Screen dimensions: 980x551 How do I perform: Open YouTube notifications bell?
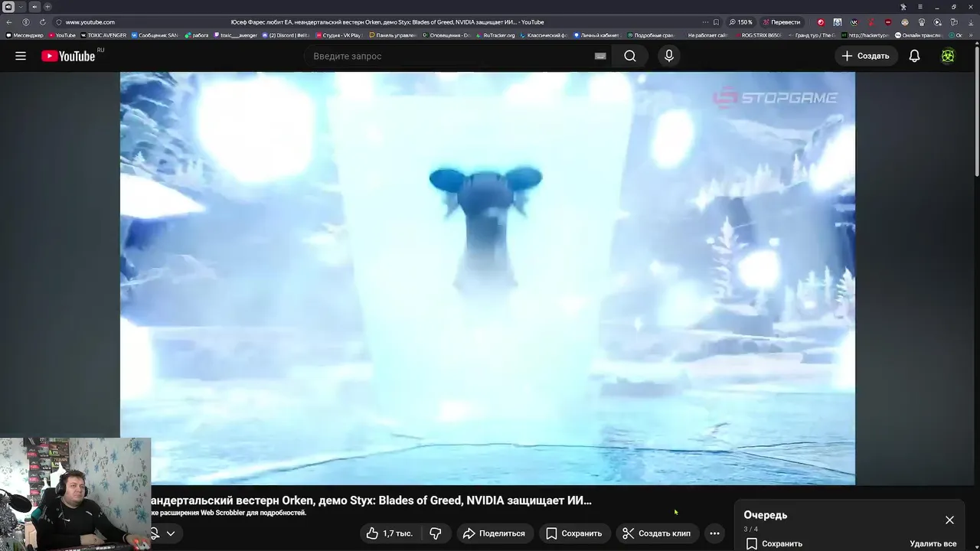click(x=914, y=56)
